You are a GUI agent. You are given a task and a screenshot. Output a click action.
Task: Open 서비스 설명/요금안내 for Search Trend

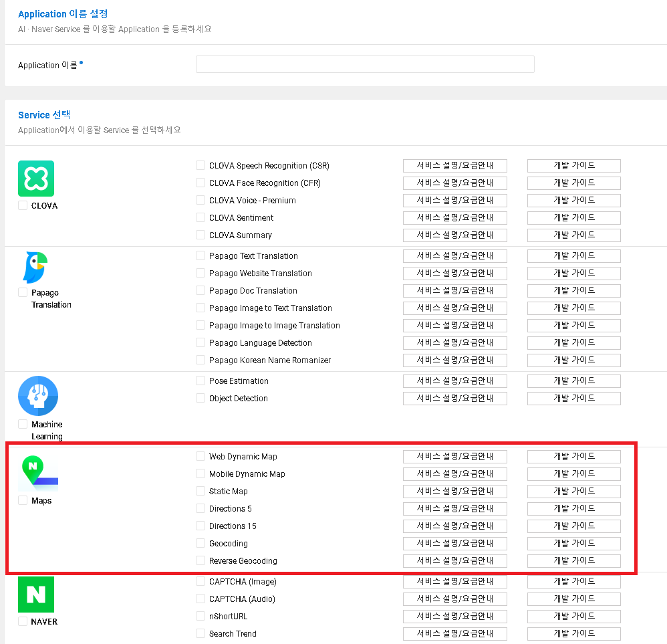pos(454,634)
